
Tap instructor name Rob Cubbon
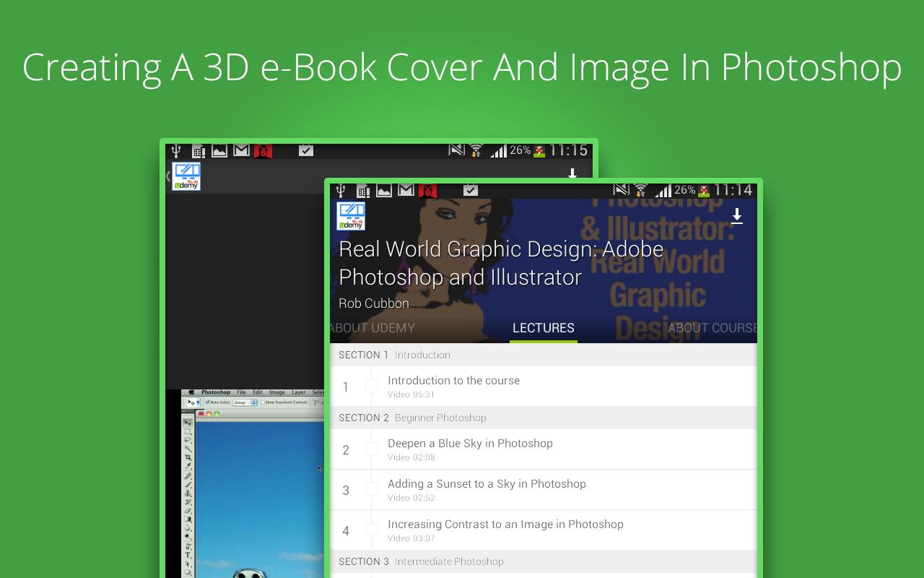point(373,303)
